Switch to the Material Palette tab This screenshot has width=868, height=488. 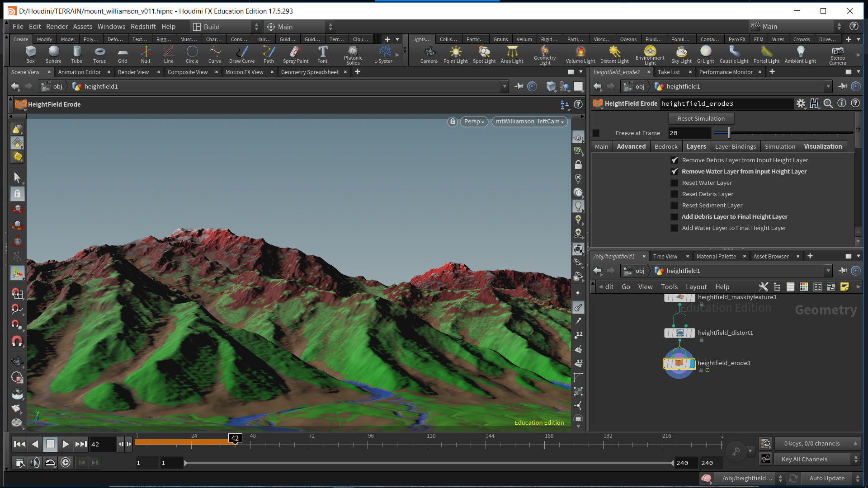(x=716, y=256)
